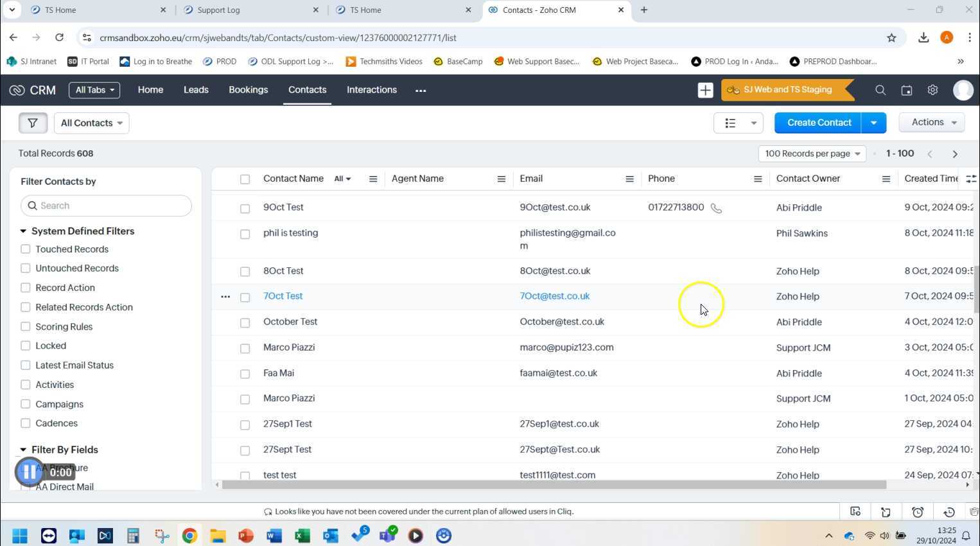980x546 pixels.
Task: Open the CRM settings gear icon
Action: point(932,91)
